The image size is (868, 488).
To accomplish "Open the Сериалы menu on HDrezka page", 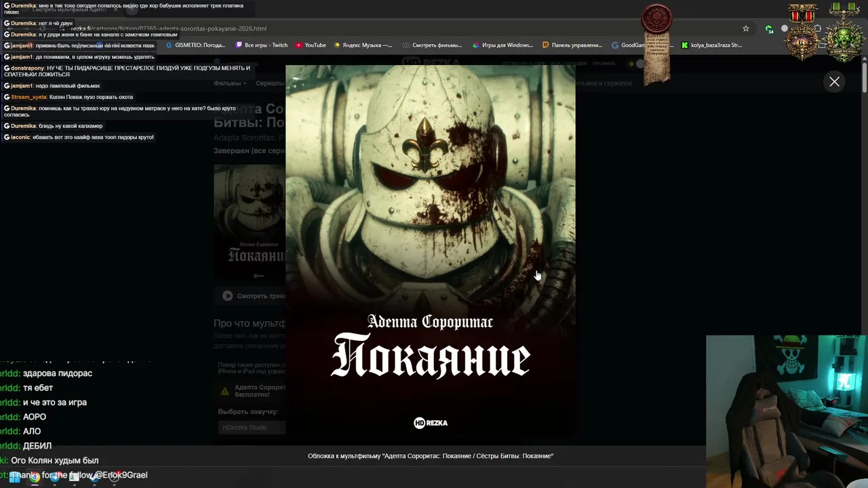I will tap(270, 83).
